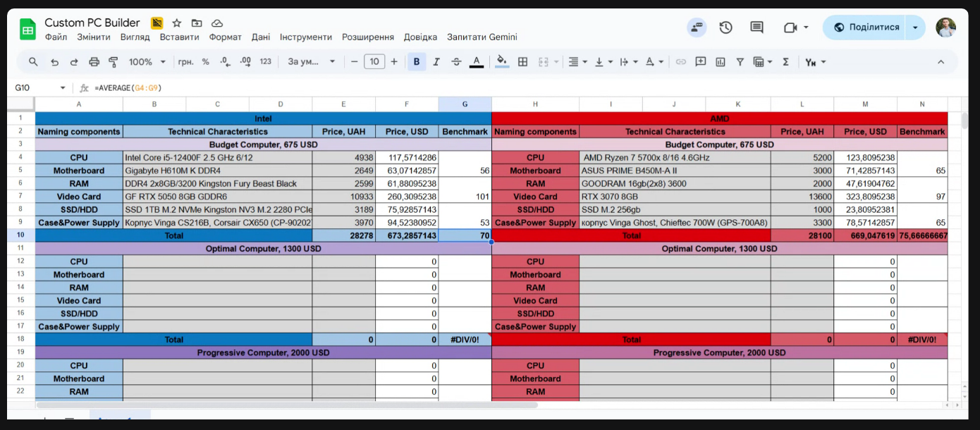Click the Поділитися share button
The image size is (980, 430).
pos(865,27)
